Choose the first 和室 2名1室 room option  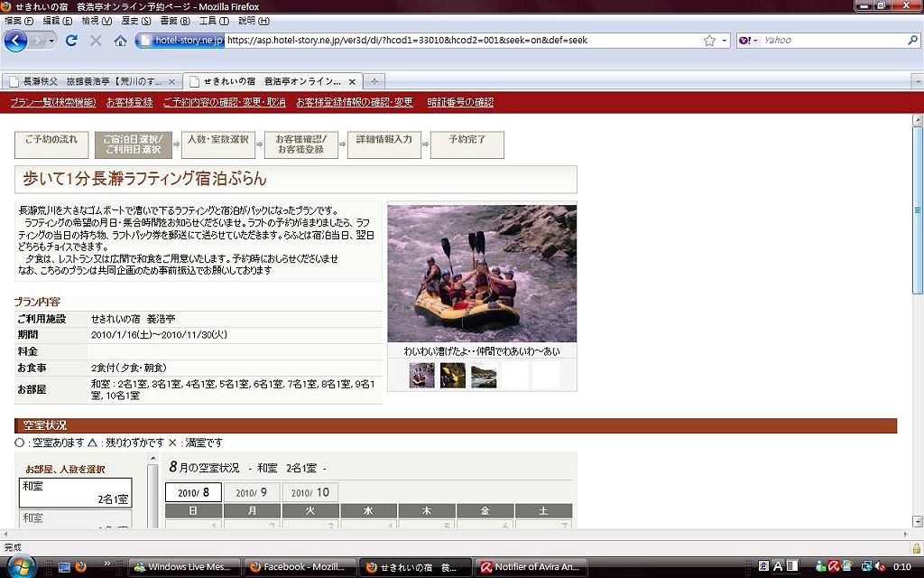tap(76, 492)
